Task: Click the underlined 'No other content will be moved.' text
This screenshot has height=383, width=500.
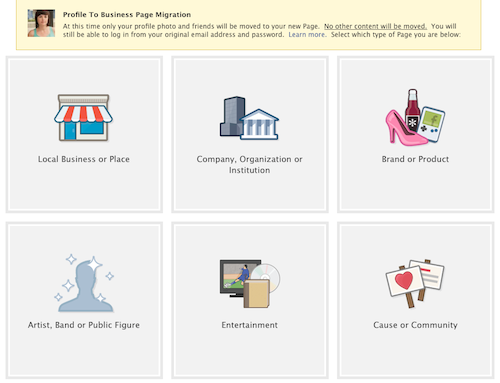Action: [x=375, y=26]
